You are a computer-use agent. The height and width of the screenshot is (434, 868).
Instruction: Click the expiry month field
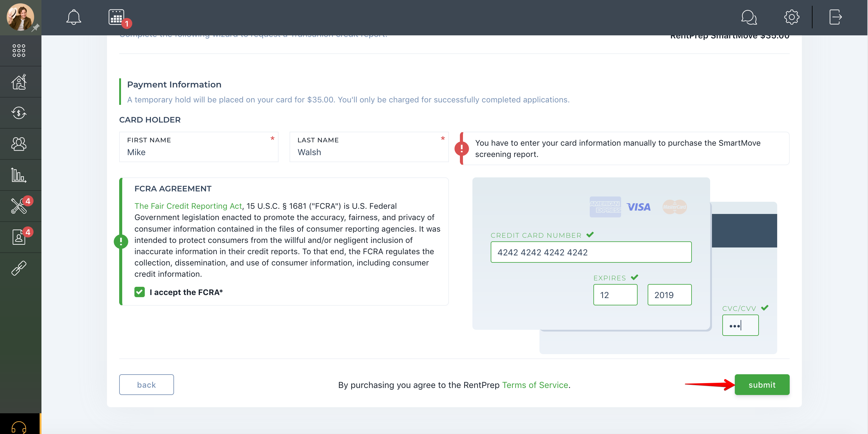[615, 295]
